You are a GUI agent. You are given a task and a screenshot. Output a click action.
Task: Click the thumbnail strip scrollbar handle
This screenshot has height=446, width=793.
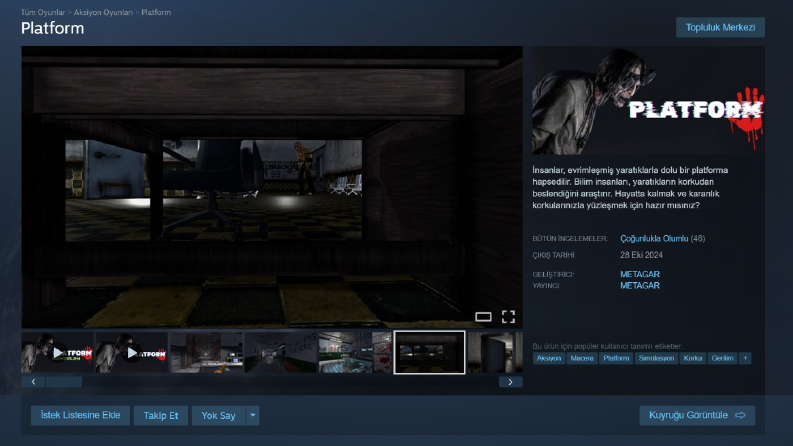(64, 382)
